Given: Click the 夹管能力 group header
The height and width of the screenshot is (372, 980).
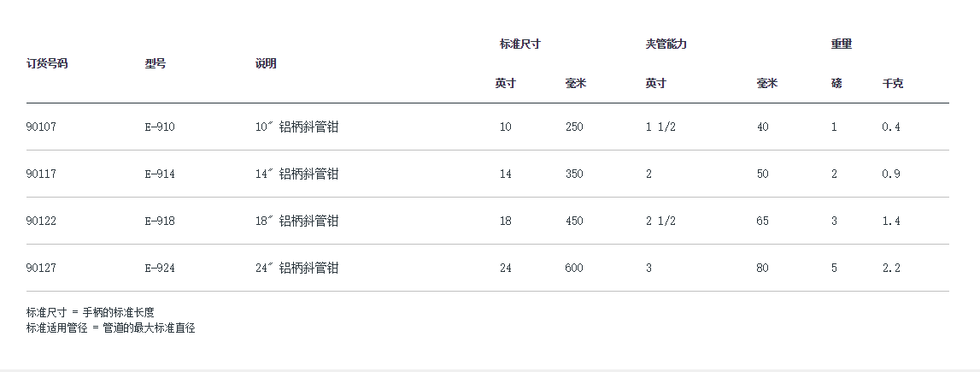Looking at the screenshot, I should (x=666, y=44).
